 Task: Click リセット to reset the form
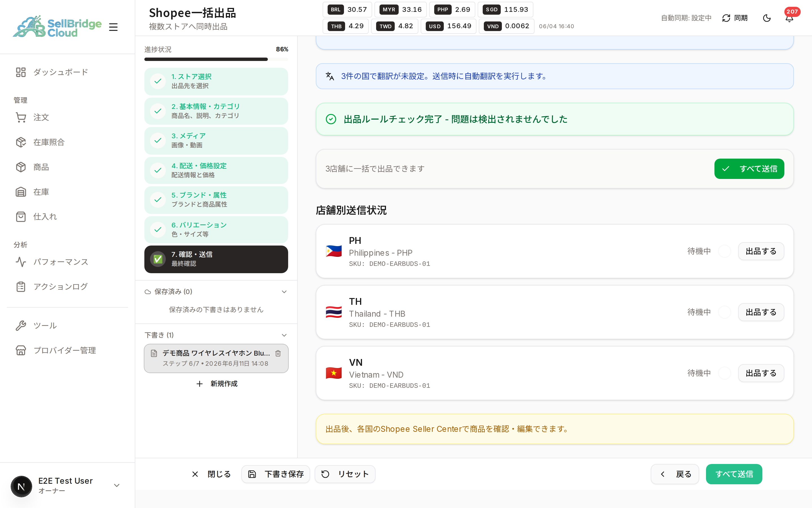tap(345, 474)
